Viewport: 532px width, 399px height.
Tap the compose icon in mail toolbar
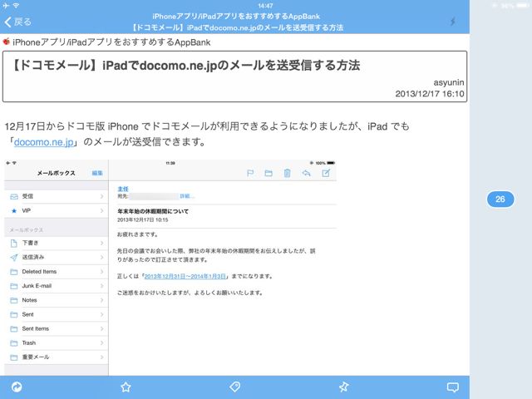pos(326,173)
